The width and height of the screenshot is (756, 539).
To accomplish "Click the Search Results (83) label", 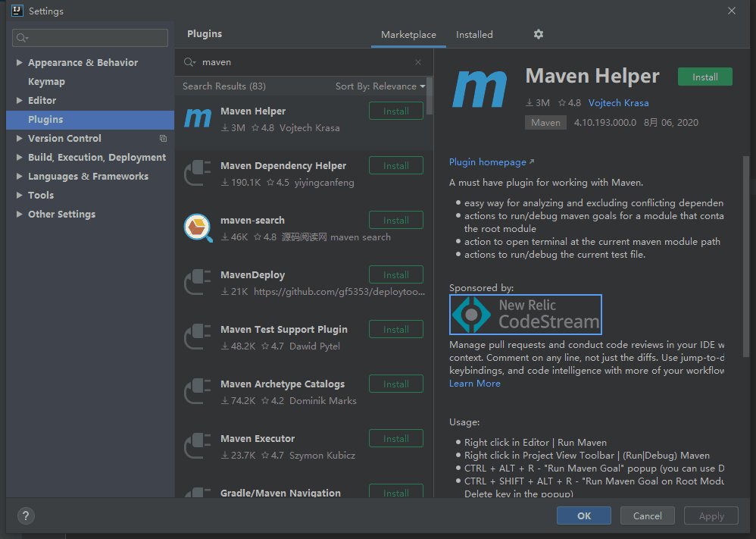I will pyautogui.click(x=223, y=86).
